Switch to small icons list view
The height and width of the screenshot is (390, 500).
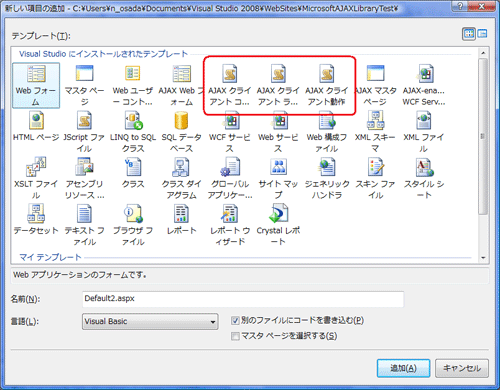[482, 34]
